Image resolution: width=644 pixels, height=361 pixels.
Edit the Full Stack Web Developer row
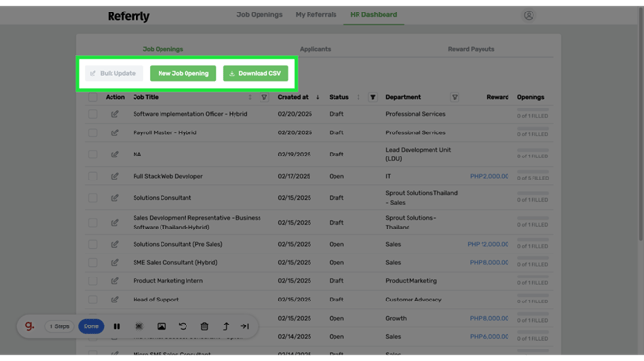[115, 176]
